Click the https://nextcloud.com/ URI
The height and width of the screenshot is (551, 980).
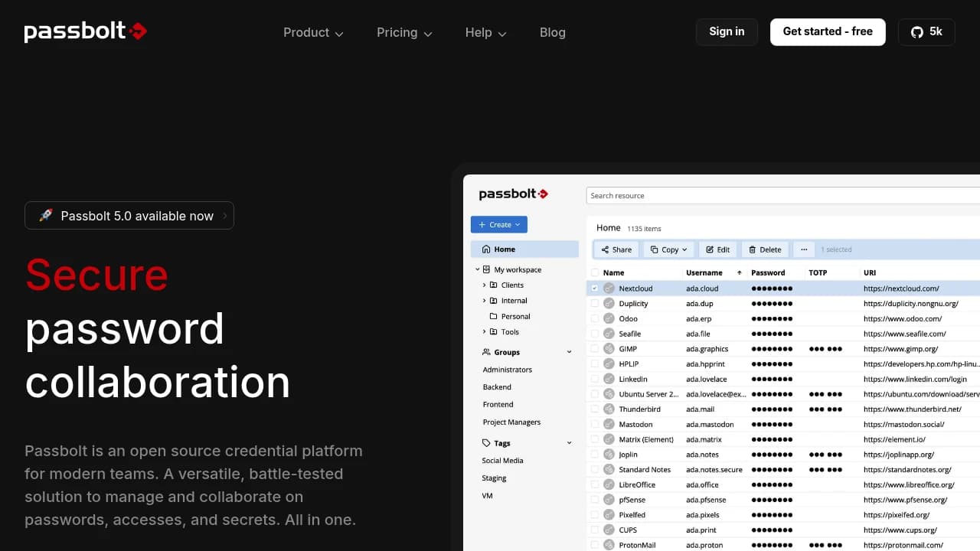(x=901, y=289)
